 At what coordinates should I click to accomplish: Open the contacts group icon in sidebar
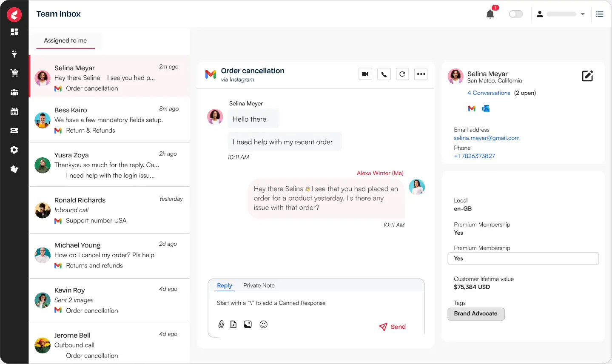14,92
